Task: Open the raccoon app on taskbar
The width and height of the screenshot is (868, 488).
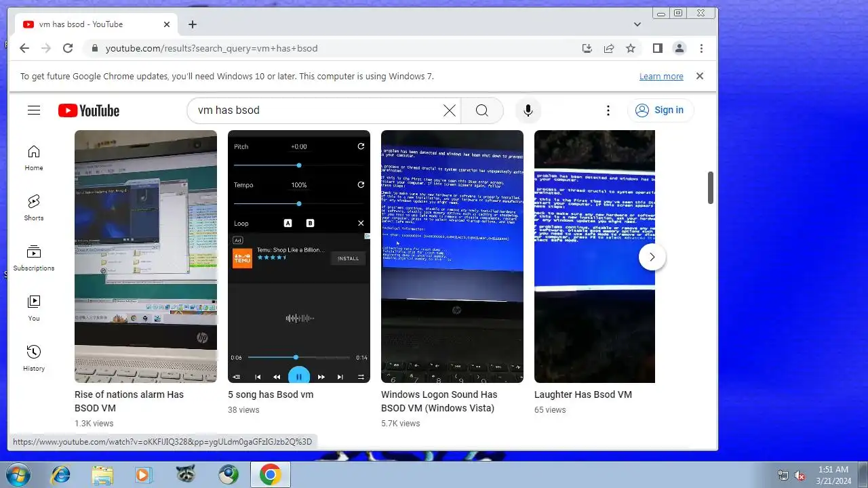Action: tap(186, 475)
